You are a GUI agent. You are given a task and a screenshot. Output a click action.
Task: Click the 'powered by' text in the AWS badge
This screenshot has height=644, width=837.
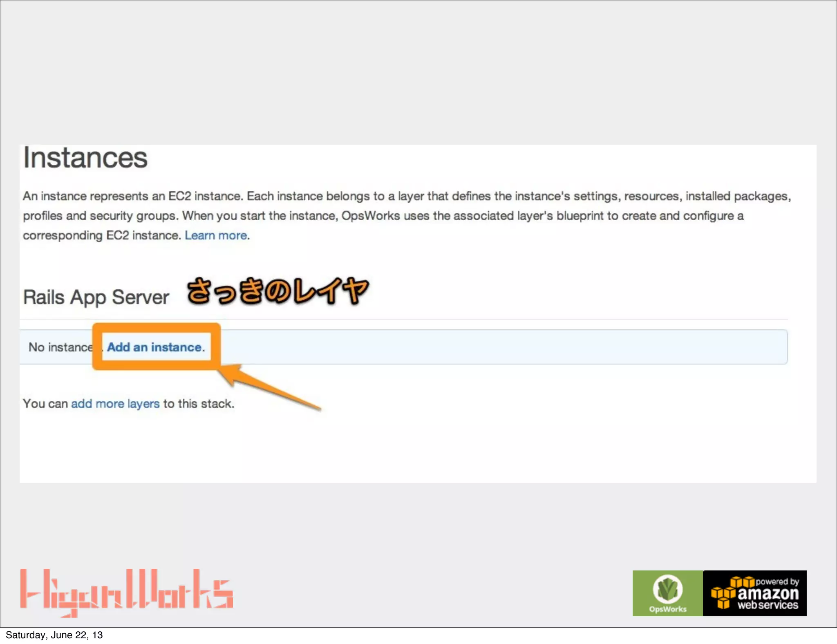(x=777, y=581)
